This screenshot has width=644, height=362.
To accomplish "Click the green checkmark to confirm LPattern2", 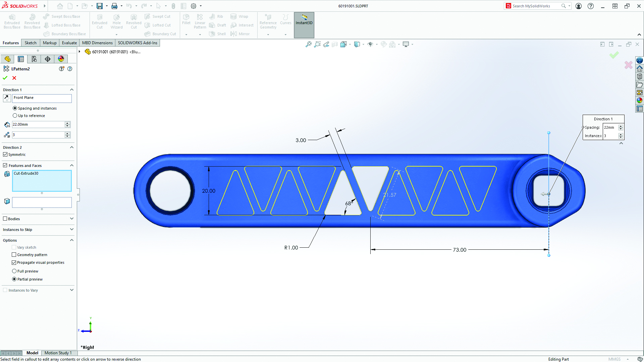I will tap(5, 78).
